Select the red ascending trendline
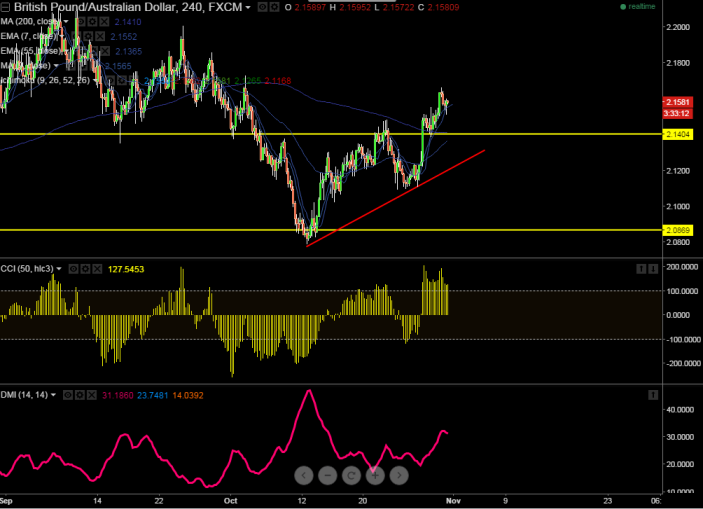703x509 pixels. click(396, 198)
